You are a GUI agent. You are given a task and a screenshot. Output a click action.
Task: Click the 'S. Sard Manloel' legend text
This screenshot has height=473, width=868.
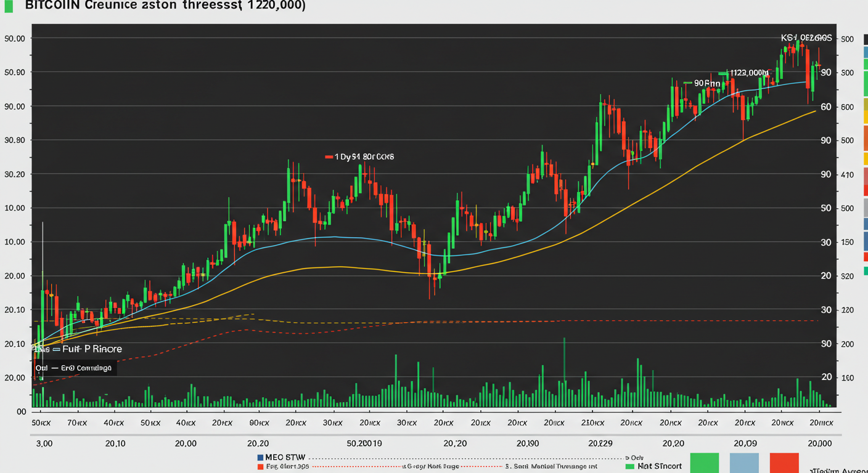point(532,467)
